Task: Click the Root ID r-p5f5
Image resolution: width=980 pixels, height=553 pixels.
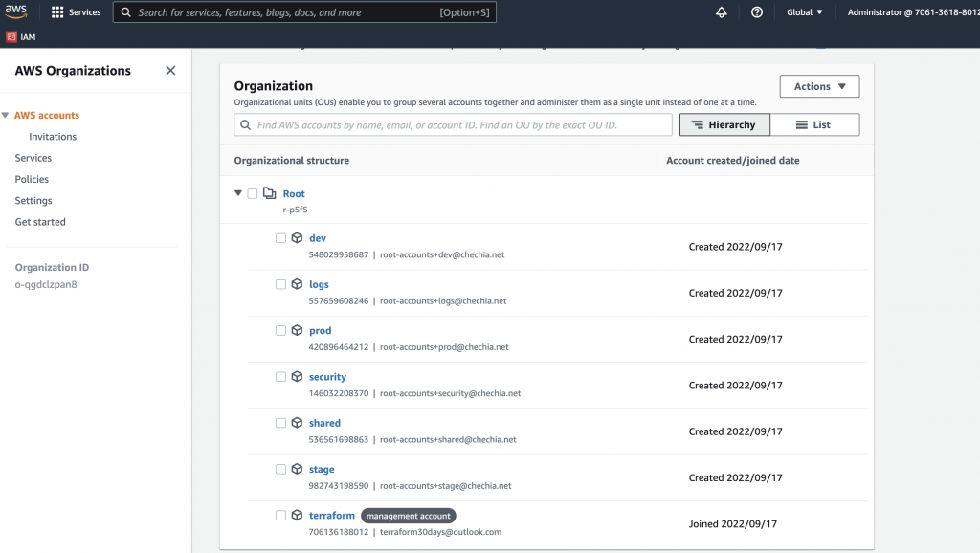Action: (295, 210)
